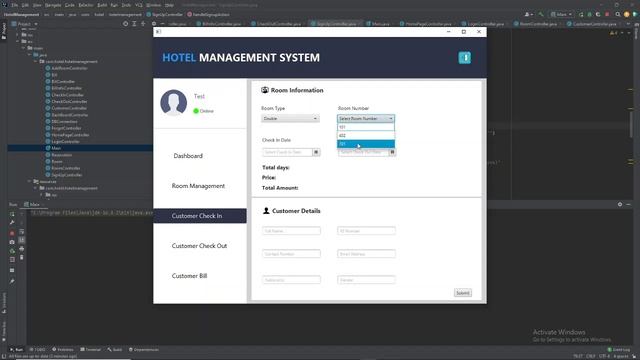The height and width of the screenshot is (360, 640).
Task: Open the Main run configuration dropdown
Action: [561, 14]
